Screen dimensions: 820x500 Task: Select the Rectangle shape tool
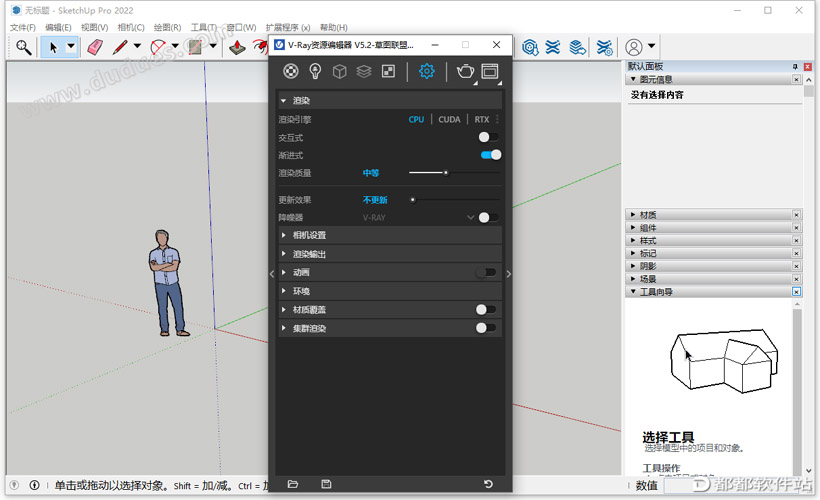click(195, 47)
